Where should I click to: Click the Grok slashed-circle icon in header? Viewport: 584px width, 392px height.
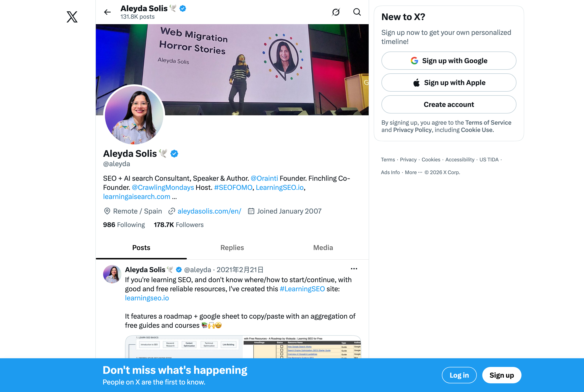[336, 12]
